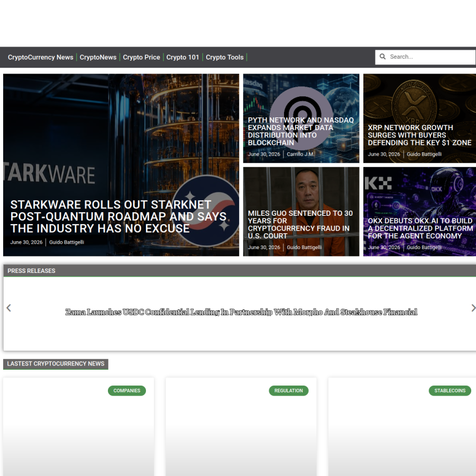This screenshot has height=476, width=476.
Task: Click the LASTEST CRYPTOCURRENCY NEWS heading
Action: click(56, 364)
